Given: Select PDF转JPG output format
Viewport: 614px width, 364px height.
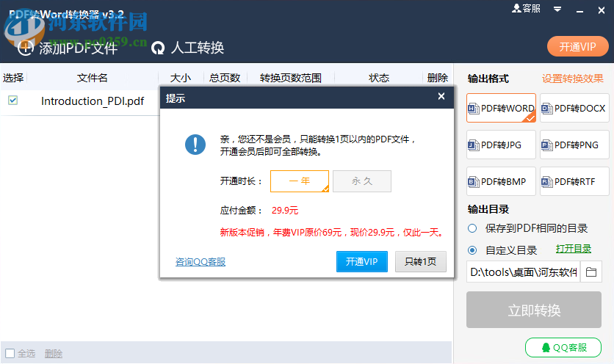Looking at the screenshot, I should tap(501, 145).
